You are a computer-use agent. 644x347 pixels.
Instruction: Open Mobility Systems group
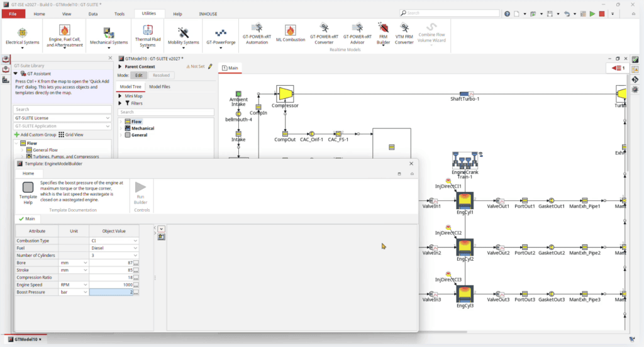pos(183,37)
